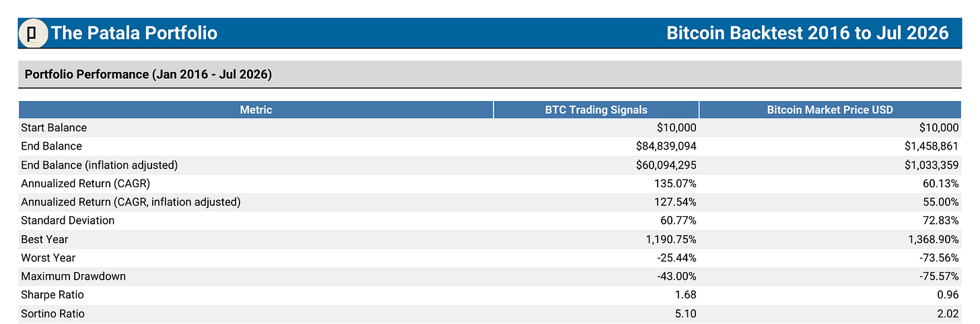
Task: Click the Patala Portfolio logo icon
Action: click(32, 33)
